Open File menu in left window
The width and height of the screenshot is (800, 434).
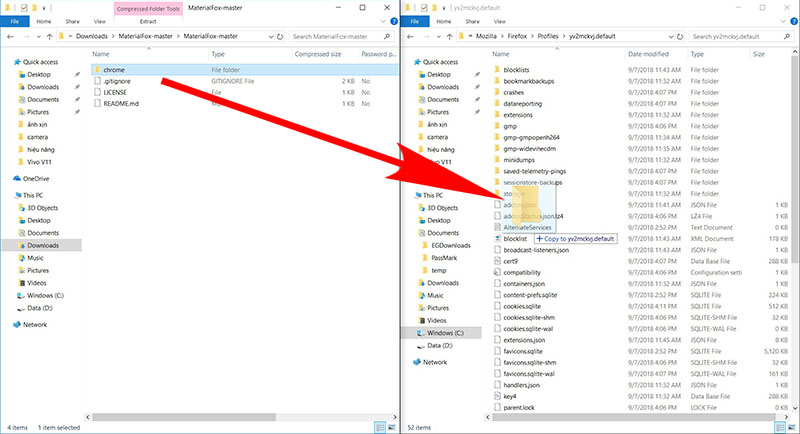(x=15, y=21)
